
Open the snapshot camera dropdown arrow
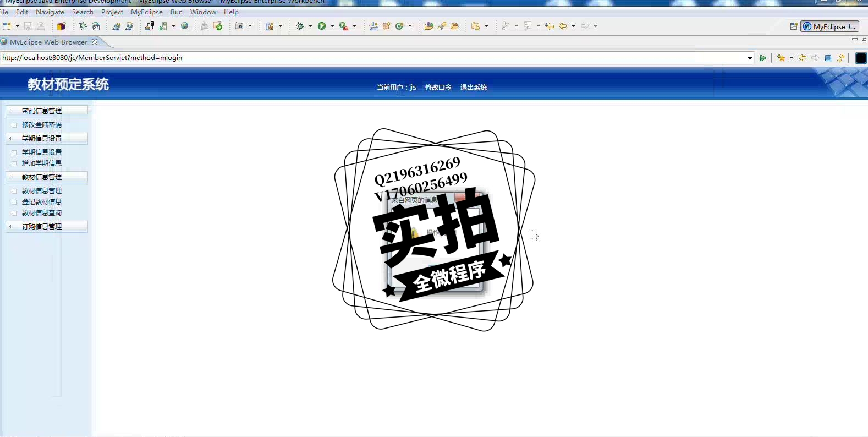pyautogui.click(x=250, y=26)
